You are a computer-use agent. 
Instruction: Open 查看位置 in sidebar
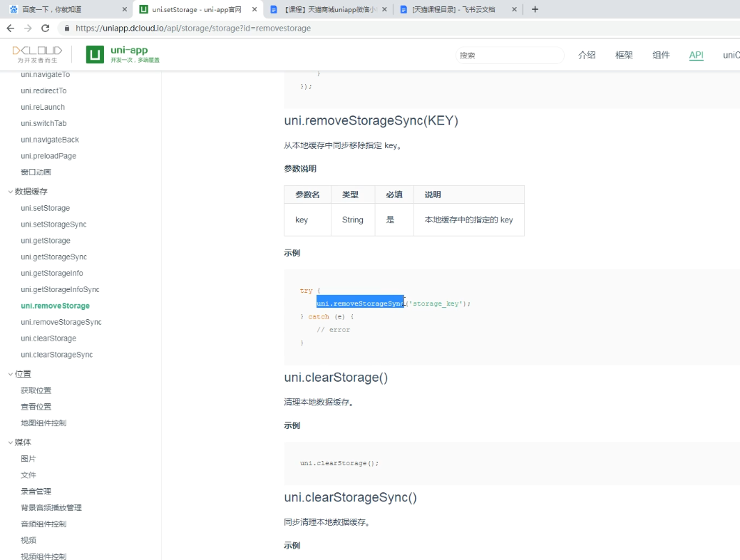tap(36, 407)
